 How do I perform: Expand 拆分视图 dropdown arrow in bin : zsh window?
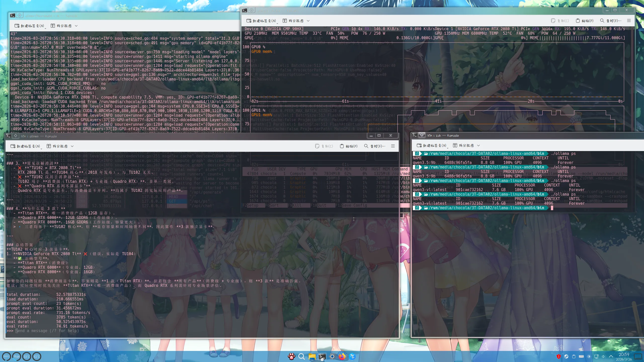478,146
